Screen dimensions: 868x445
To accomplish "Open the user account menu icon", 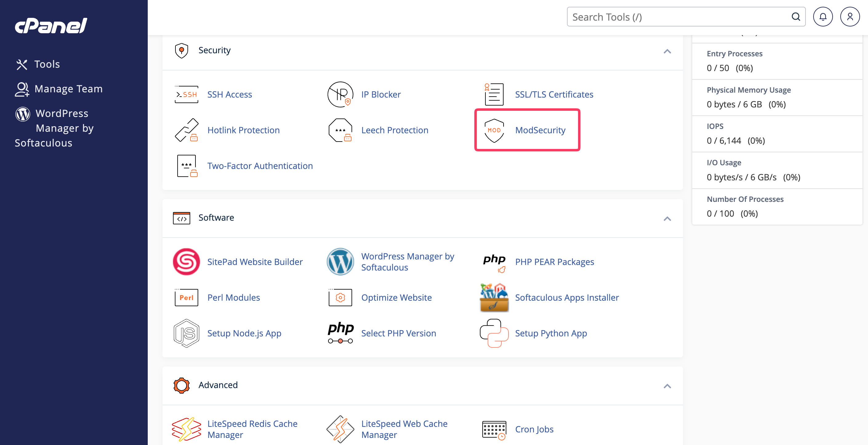I will click(x=850, y=17).
